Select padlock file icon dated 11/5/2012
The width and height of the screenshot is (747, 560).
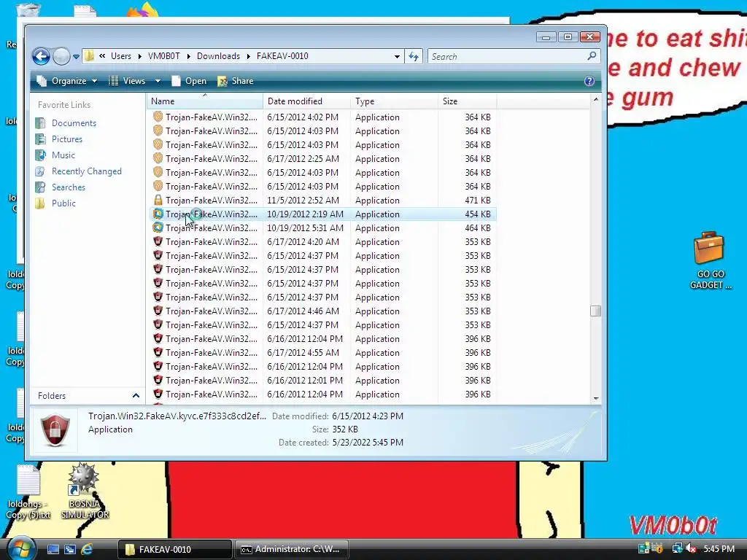coord(158,200)
